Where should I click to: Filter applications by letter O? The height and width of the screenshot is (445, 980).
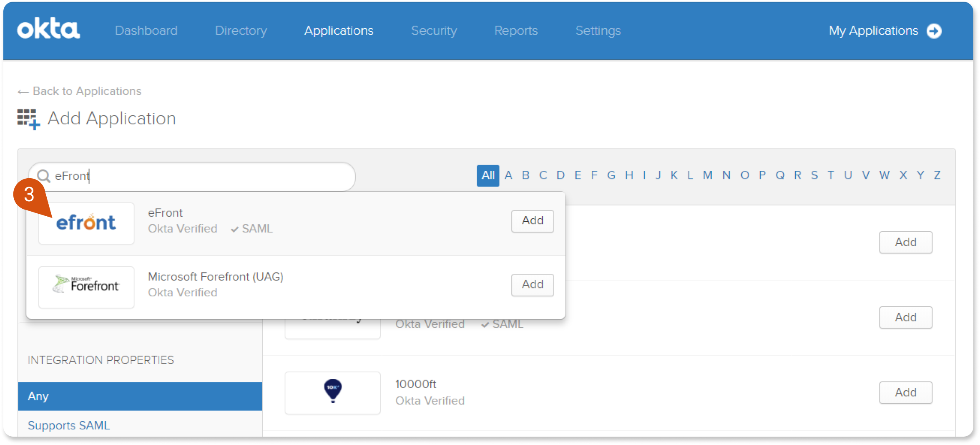(x=745, y=175)
